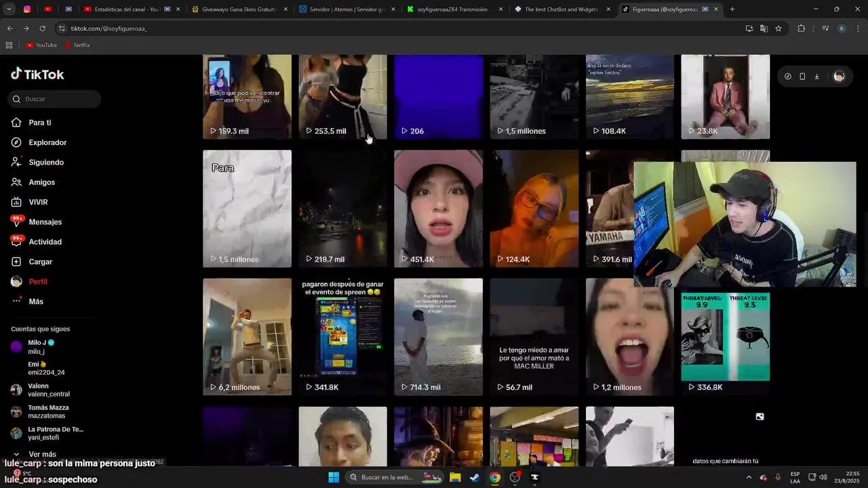The image size is (868, 488).
Task: Click the phone icon in TikTok header
Action: (802, 77)
